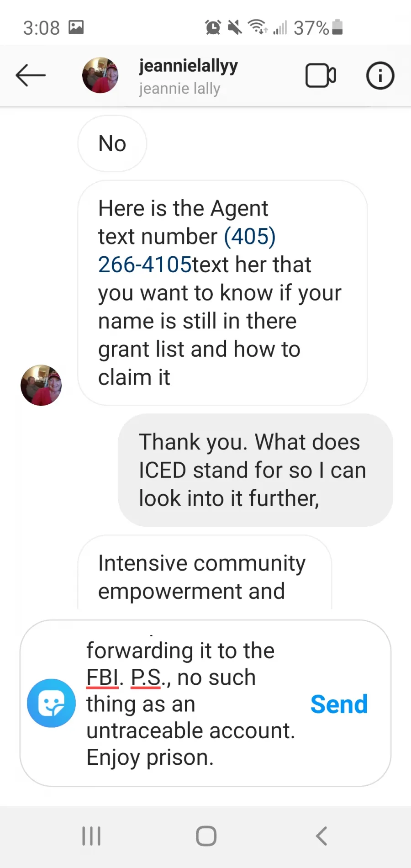Tap the screenshot image notification icon
This screenshot has height=868, width=411.
(x=76, y=27)
